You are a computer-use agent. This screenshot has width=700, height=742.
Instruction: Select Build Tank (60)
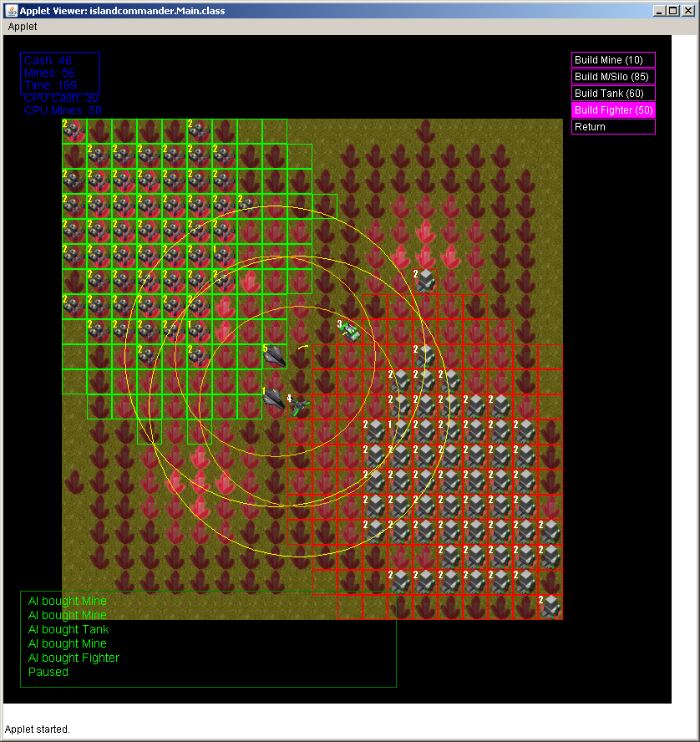[x=613, y=94]
